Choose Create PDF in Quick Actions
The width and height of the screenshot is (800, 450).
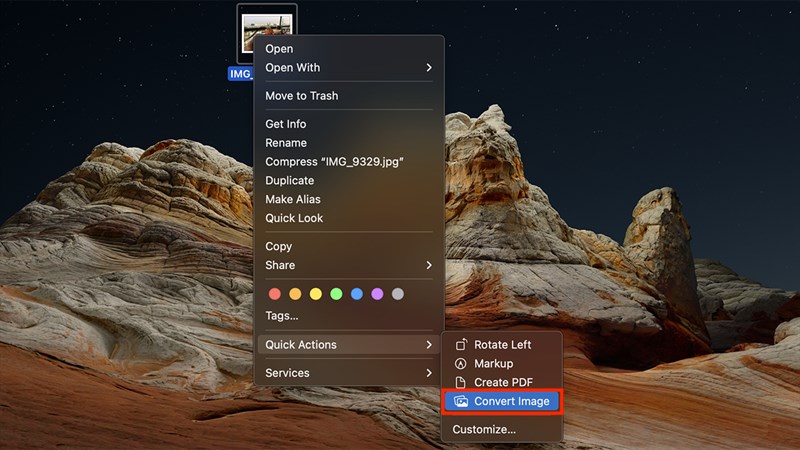pos(502,383)
